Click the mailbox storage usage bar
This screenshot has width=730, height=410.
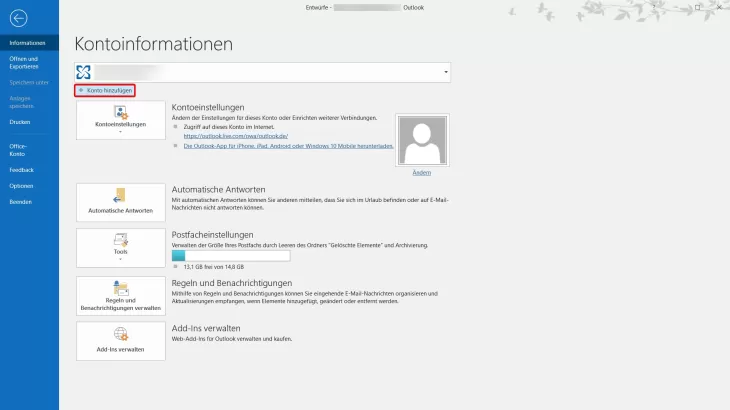pos(248,256)
